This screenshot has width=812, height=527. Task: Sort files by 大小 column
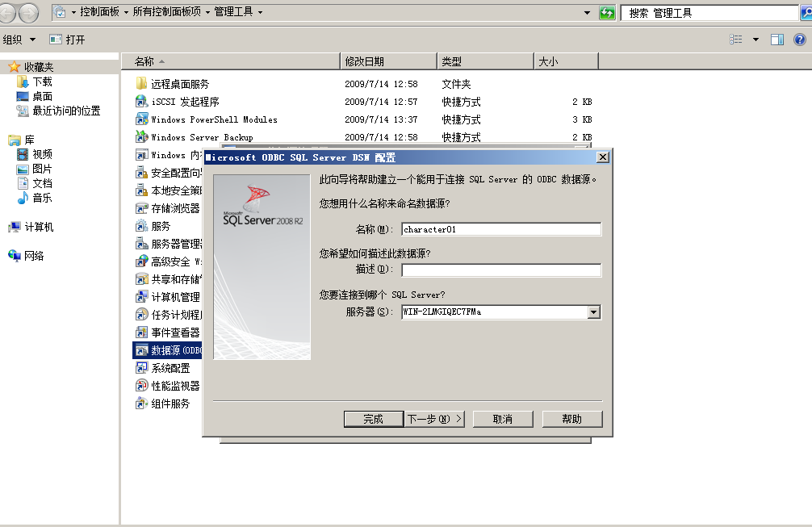[x=566, y=61]
